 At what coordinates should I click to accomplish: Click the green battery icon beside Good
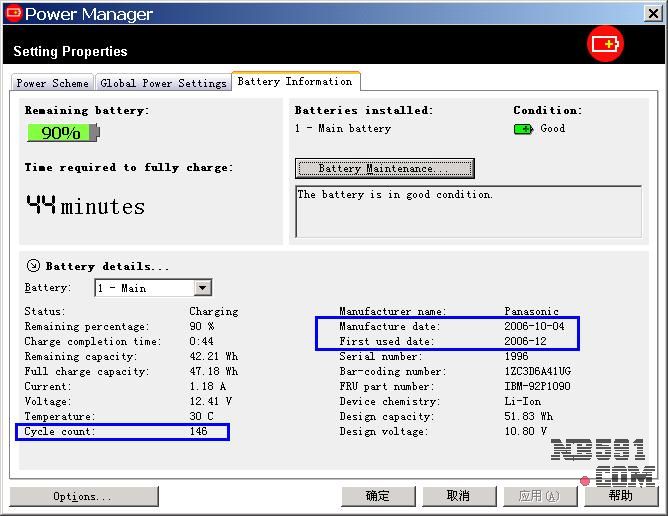[x=523, y=129]
